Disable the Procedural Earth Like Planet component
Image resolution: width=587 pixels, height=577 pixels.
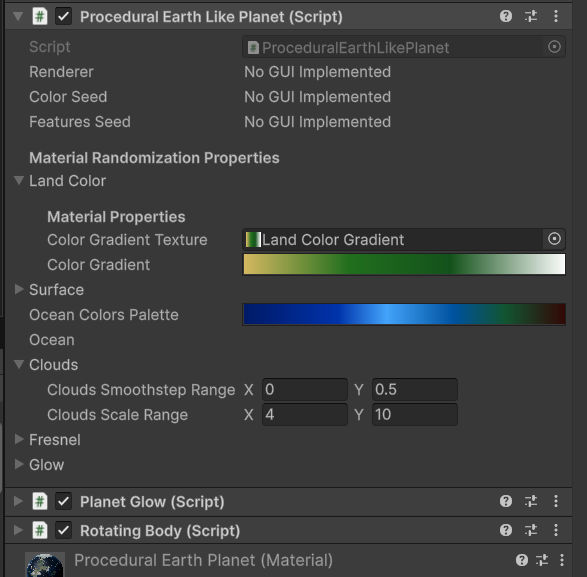(63, 17)
